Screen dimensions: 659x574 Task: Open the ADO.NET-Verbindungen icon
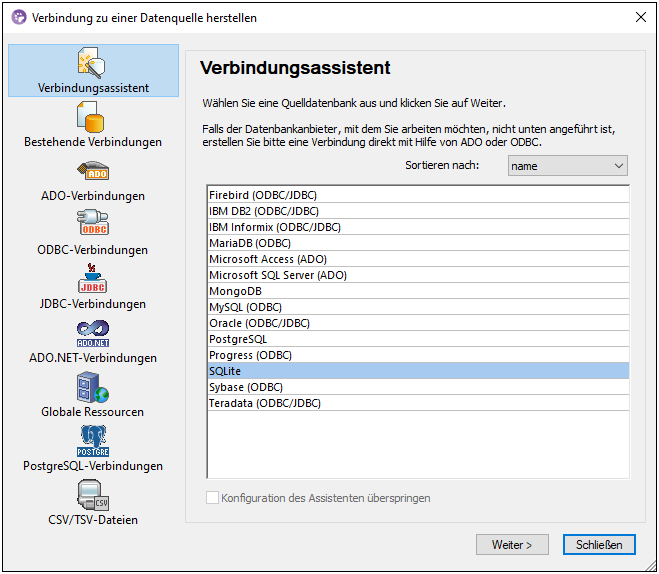click(93, 334)
